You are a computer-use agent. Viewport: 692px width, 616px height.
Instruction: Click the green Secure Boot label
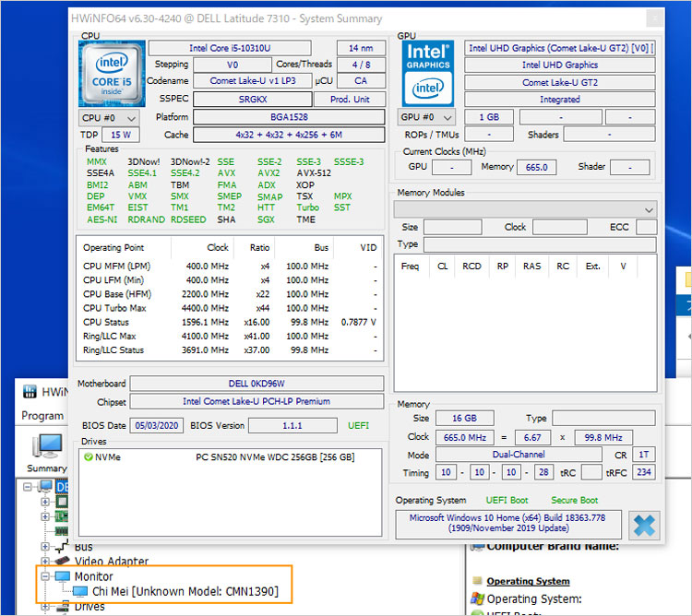tap(574, 500)
